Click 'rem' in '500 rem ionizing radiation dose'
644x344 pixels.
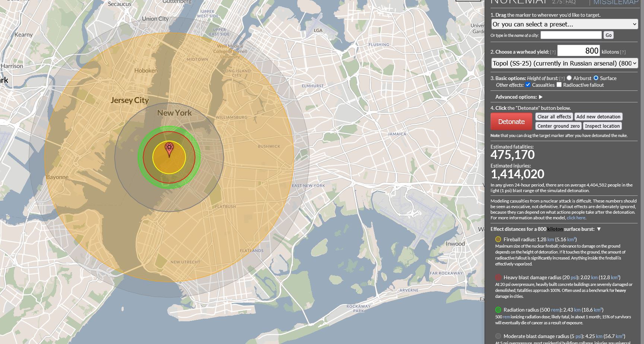point(507,317)
